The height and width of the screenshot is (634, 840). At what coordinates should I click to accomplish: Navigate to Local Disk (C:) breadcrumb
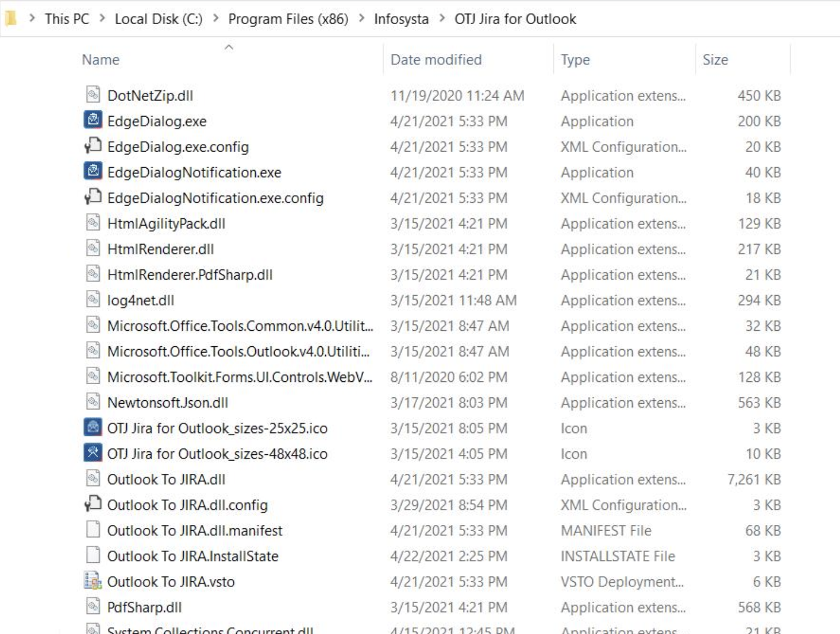coord(159,19)
